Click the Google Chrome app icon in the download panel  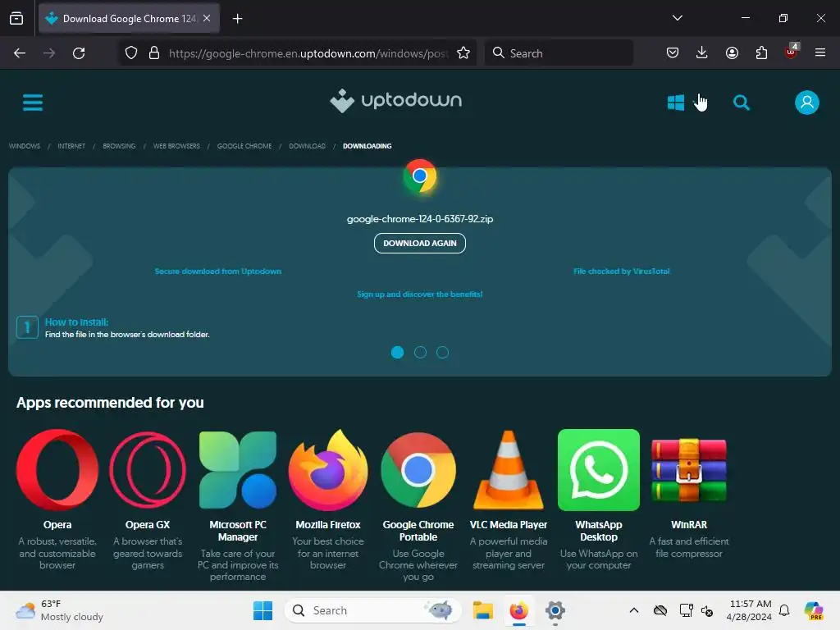coord(420,176)
